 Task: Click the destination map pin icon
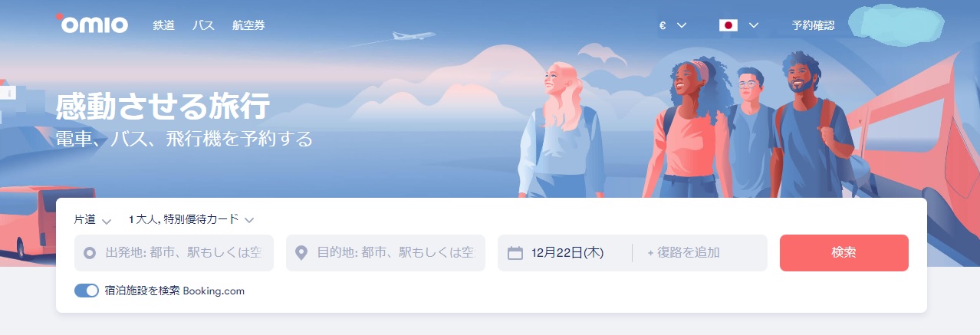301,253
